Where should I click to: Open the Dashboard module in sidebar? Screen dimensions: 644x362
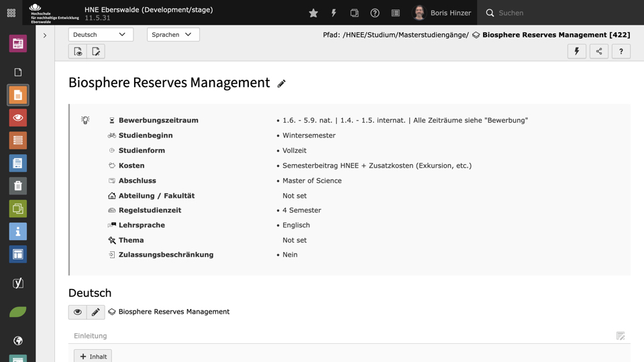pyautogui.click(x=18, y=44)
